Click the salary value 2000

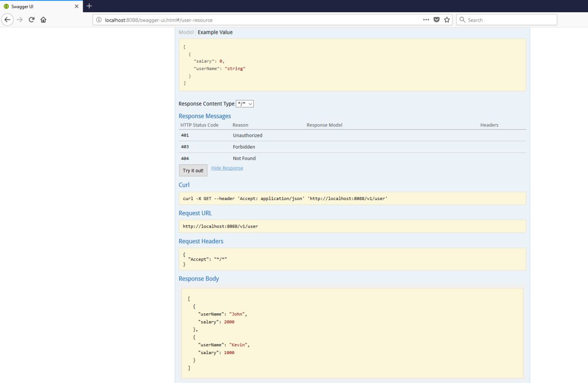[229, 322]
